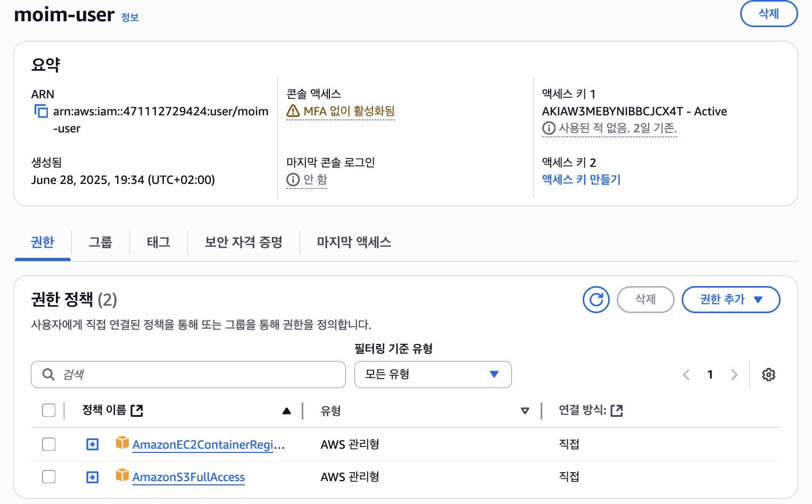Sort by 정책 이름 ascending arrow

287,410
